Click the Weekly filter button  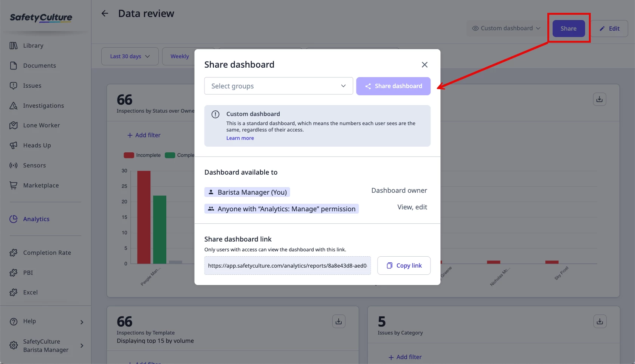180,56
